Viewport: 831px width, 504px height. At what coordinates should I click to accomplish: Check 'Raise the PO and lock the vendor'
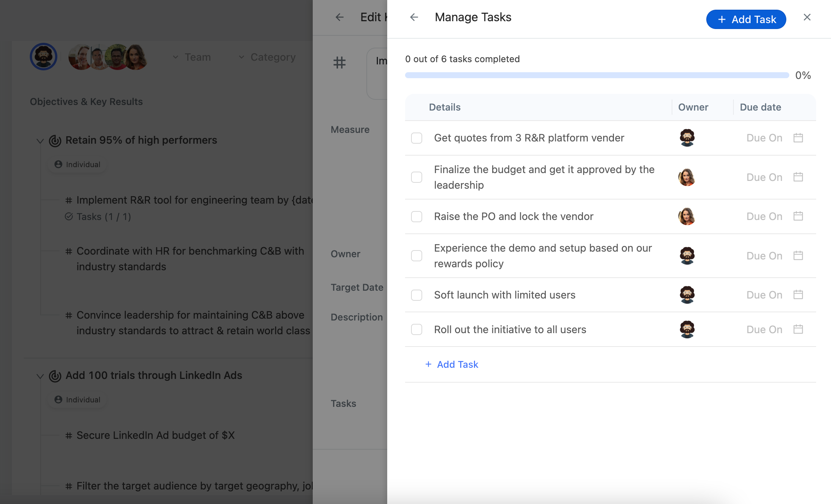416,217
